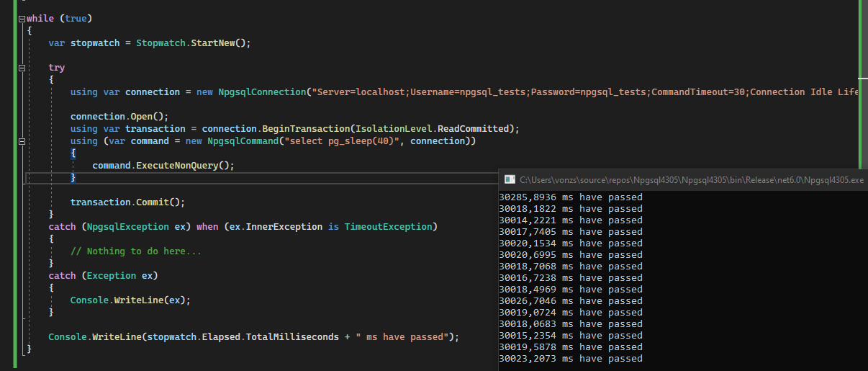Click console line '30014,2221 ms have passed'
This screenshot has width=868, height=371.
(571, 220)
